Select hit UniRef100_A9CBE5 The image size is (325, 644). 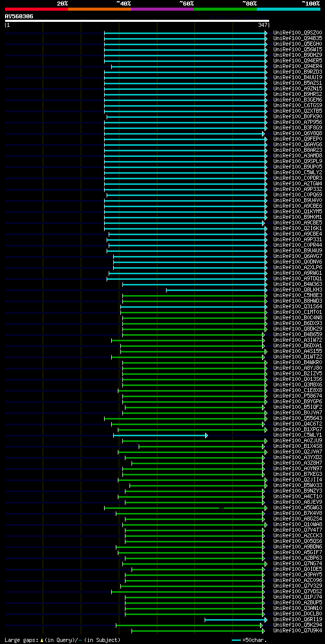pyautogui.click(x=298, y=222)
